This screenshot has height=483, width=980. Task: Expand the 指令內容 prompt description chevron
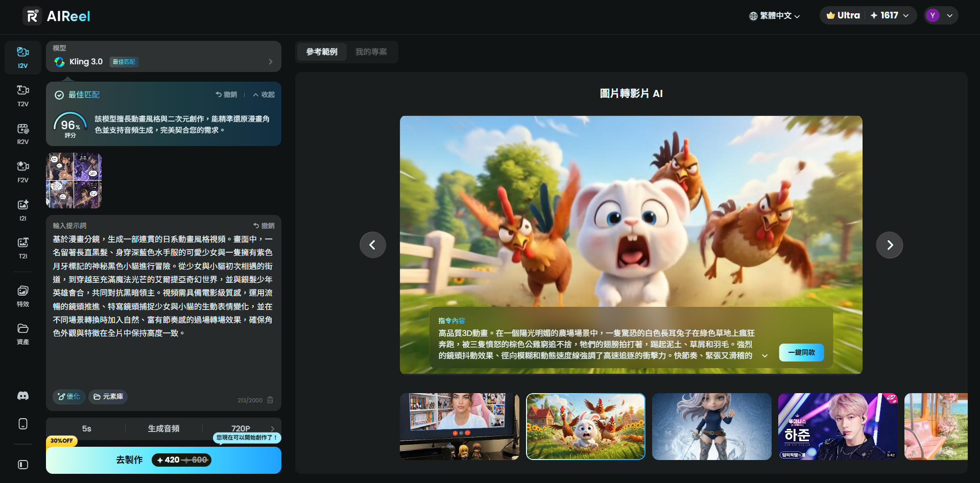point(764,356)
